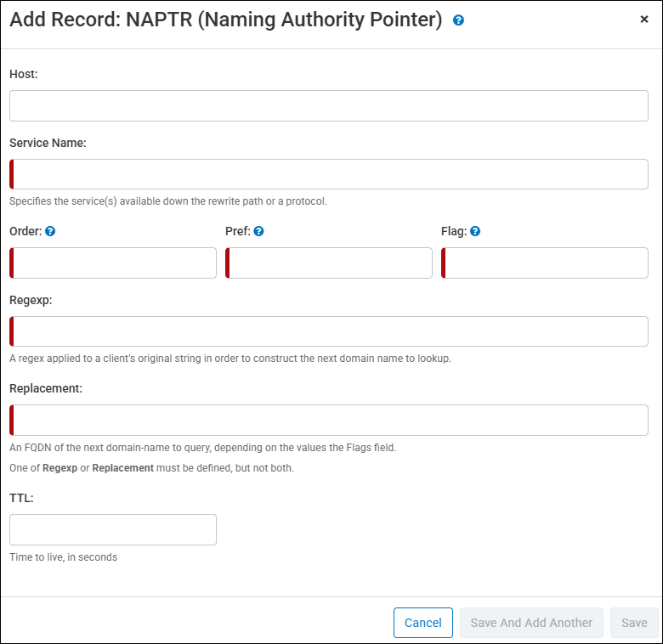
Task: Click the Save button
Action: [634, 623]
